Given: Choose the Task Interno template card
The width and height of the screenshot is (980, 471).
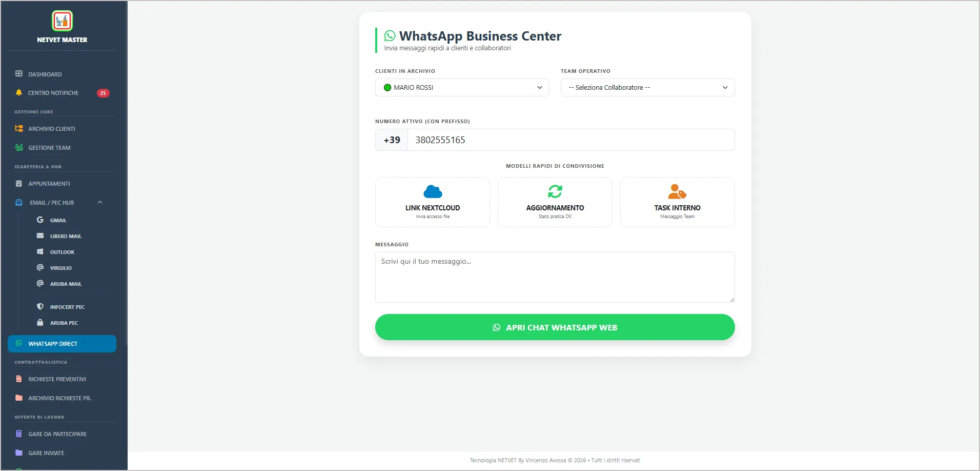Looking at the screenshot, I should pos(678,202).
